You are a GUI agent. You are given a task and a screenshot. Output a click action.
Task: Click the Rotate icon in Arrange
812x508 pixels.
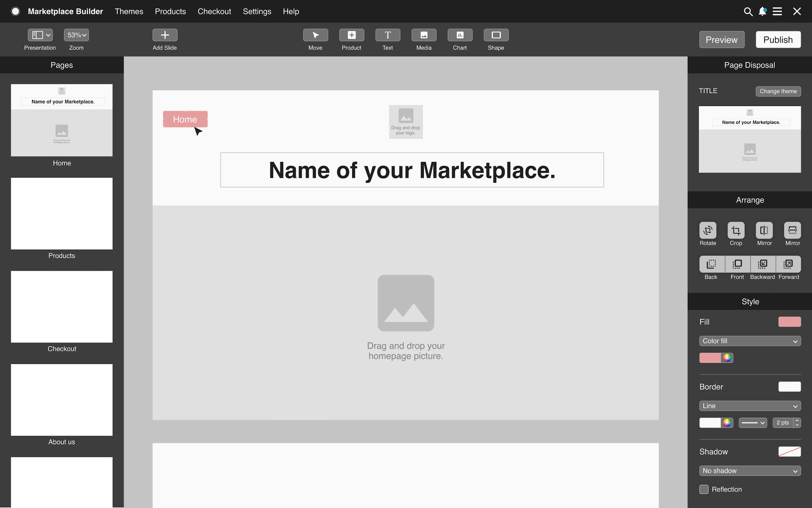coord(708,230)
